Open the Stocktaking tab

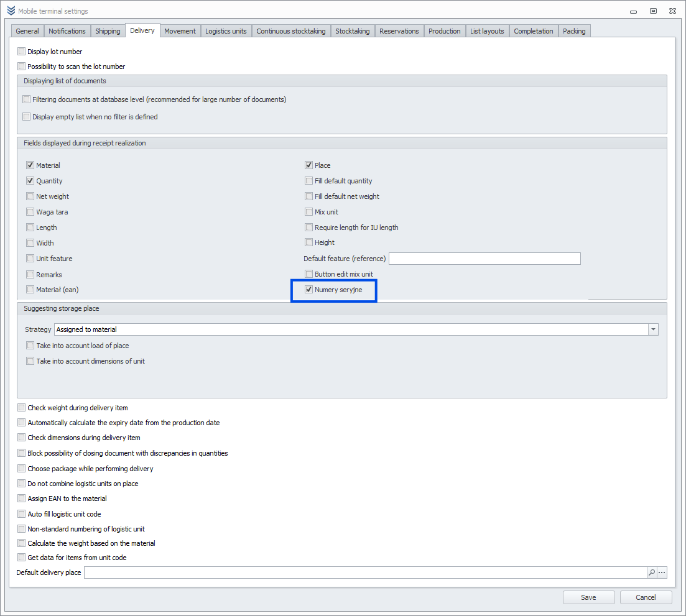click(352, 31)
